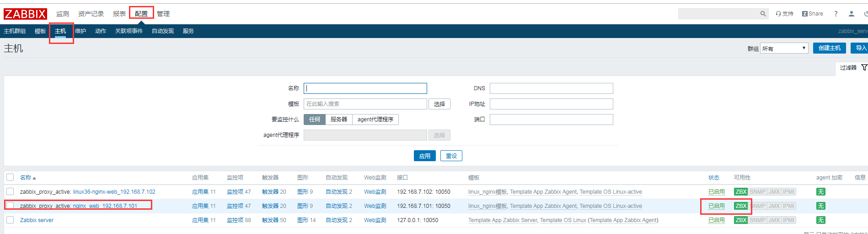Click the search magnifier icon

coord(763,14)
